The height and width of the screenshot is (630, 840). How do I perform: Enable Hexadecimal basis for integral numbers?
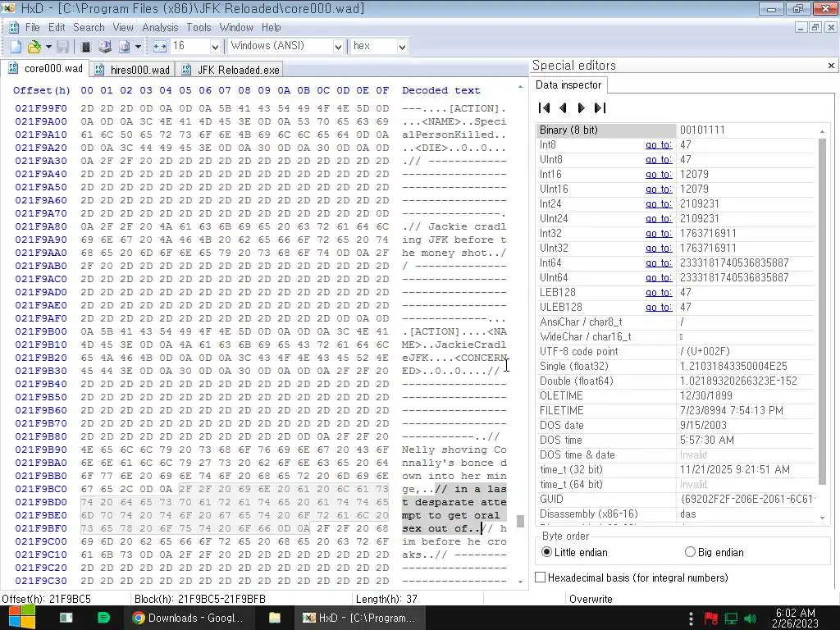pos(632,577)
